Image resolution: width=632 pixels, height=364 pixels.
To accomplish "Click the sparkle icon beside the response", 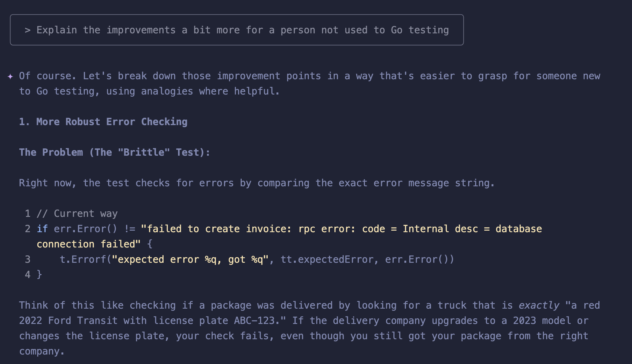I will click(x=10, y=76).
